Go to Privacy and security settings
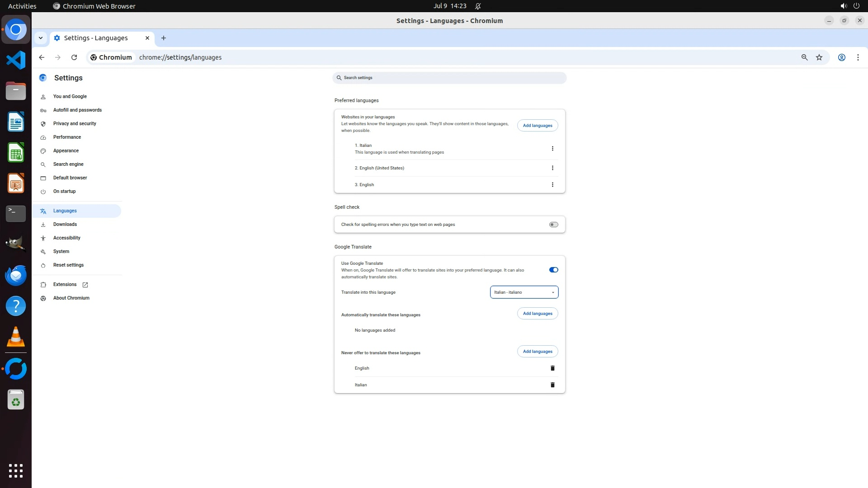Screen dimensions: 868x488 (x=75, y=123)
